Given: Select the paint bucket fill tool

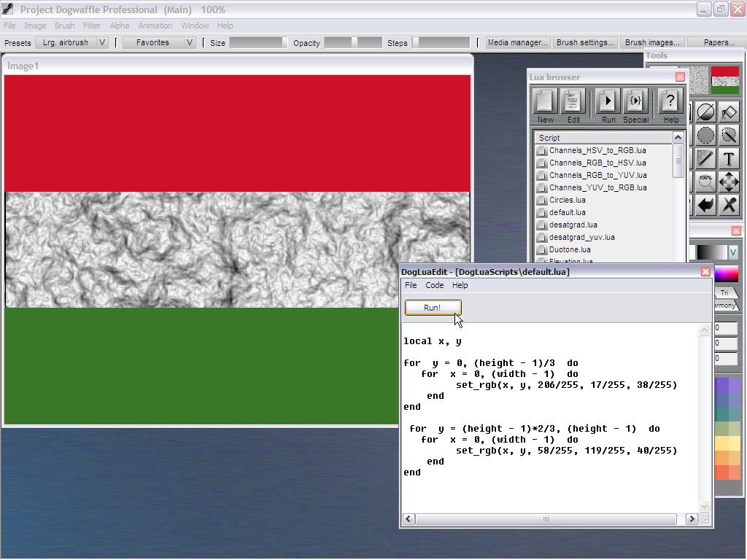Looking at the screenshot, I should click(x=728, y=112).
